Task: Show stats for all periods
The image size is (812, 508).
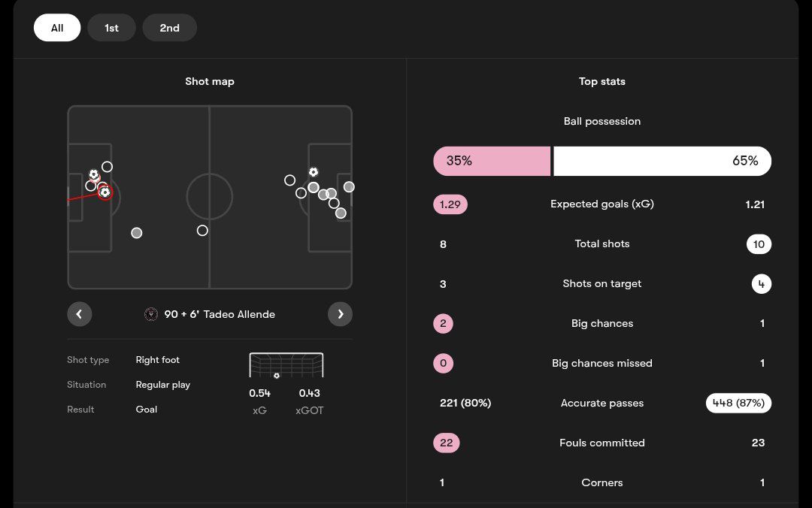Action: click(x=57, y=28)
